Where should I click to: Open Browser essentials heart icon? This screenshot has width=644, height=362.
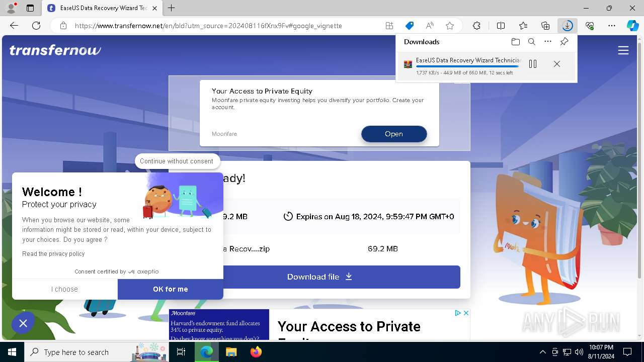coord(590,26)
